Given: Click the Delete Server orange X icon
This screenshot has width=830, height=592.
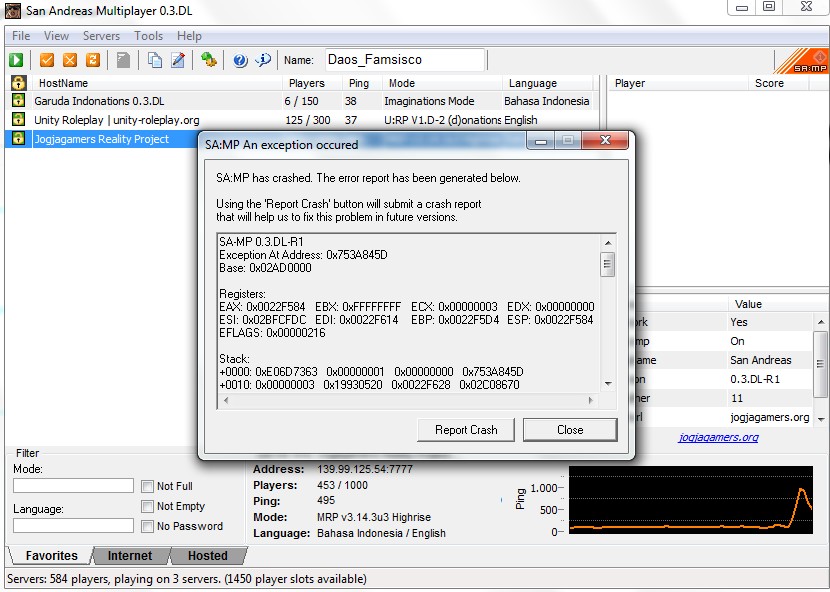Looking at the screenshot, I should (x=70, y=60).
